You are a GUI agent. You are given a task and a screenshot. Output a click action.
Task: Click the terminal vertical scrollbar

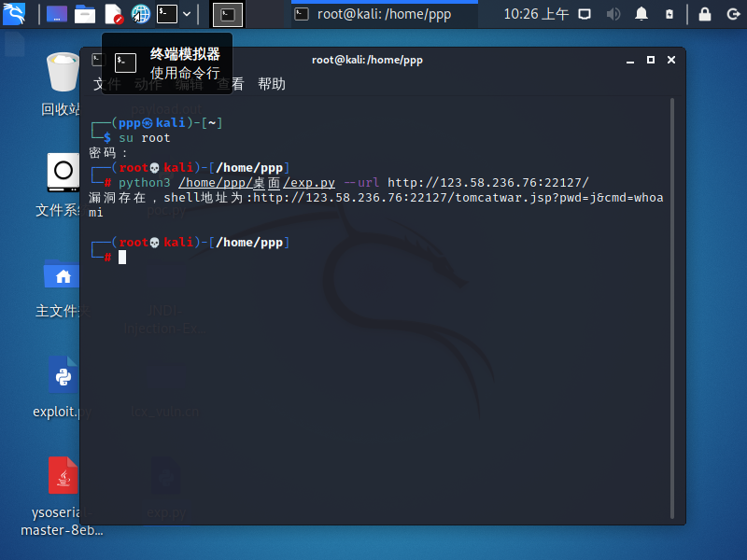672,309
